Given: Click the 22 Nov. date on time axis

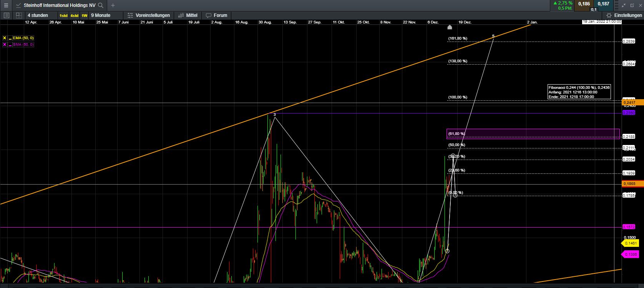Looking at the screenshot, I should click(410, 22).
